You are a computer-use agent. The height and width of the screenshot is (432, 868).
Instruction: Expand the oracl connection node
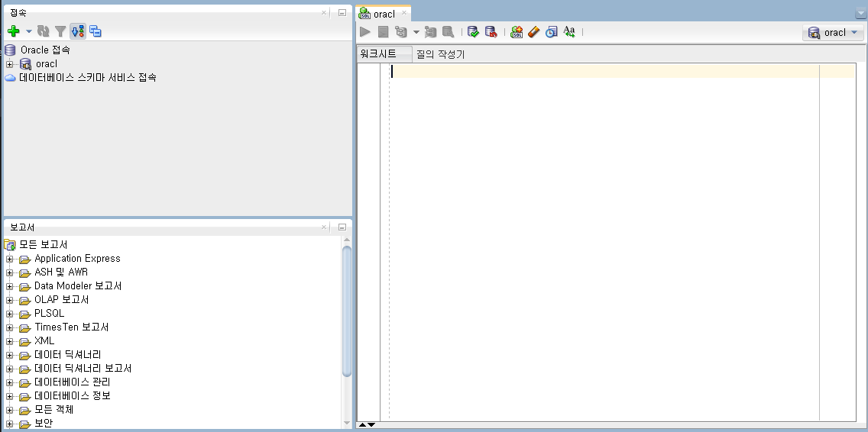pos(9,64)
